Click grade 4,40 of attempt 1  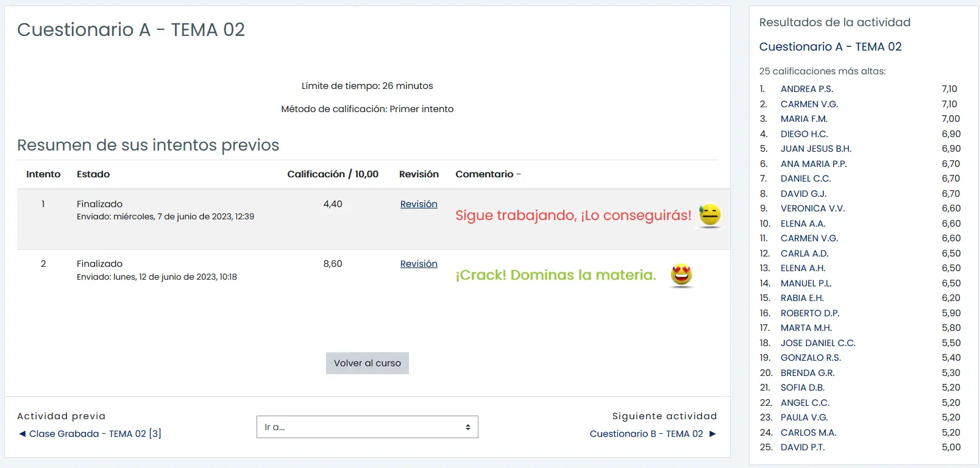(x=333, y=204)
